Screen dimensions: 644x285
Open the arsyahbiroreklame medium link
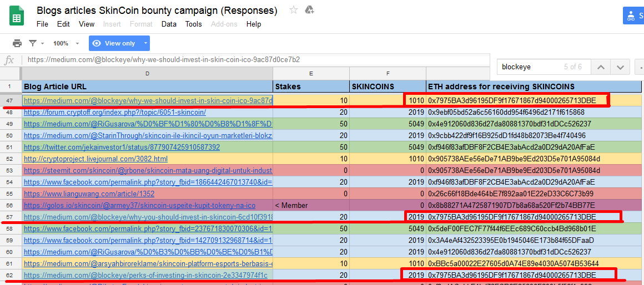(148, 263)
